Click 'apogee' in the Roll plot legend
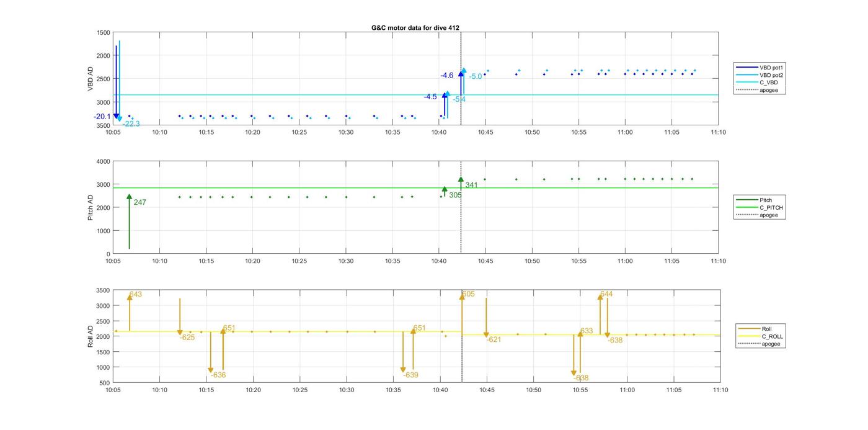 759,344
